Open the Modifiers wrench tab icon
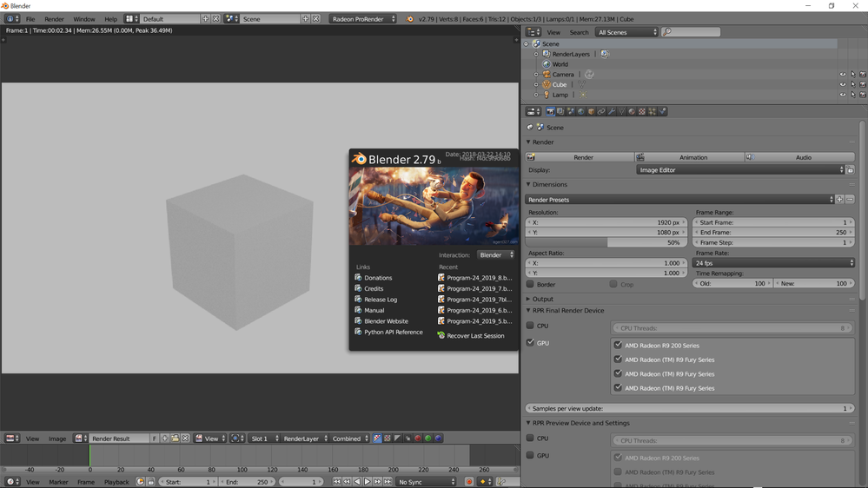Image resolution: width=868 pixels, height=488 pixels. [x=611, y=111]
